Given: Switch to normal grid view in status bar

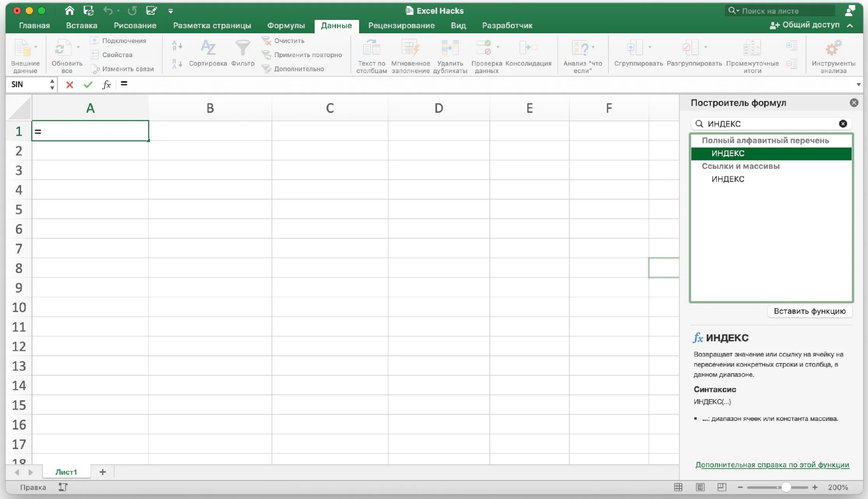Looking at the screenshot, I should pyautogui.click(x=678, y=487).
